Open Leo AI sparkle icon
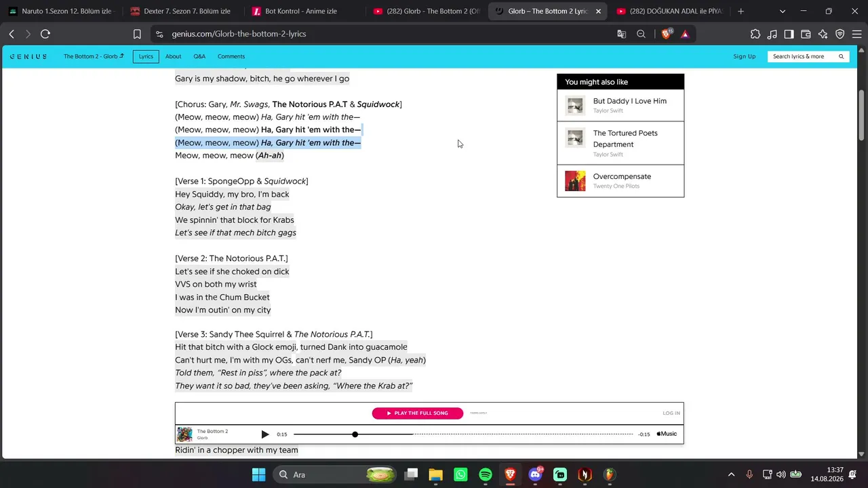Viewport: 868px width, 488px height. coord(823,34)
